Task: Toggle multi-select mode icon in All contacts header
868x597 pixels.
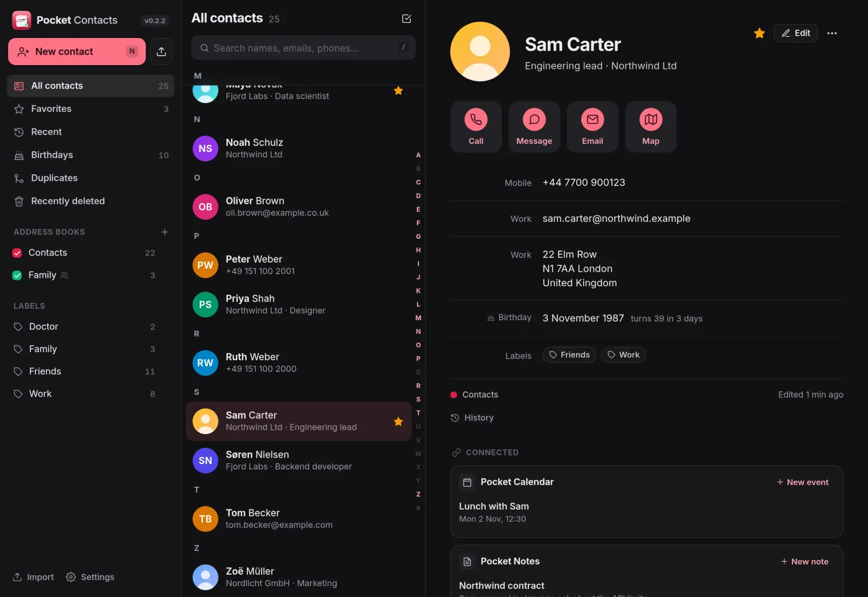Action: click(x=406, y=18)
